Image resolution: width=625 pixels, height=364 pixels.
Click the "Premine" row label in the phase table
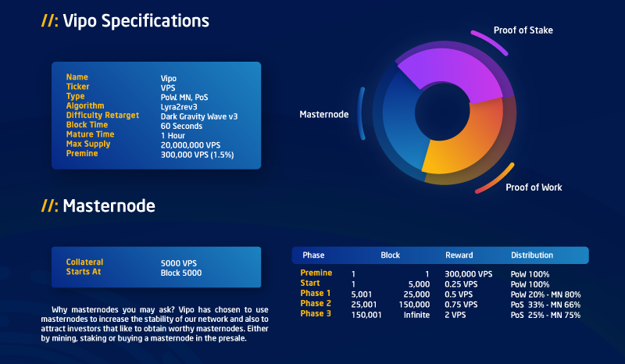(x=316, y=273)
